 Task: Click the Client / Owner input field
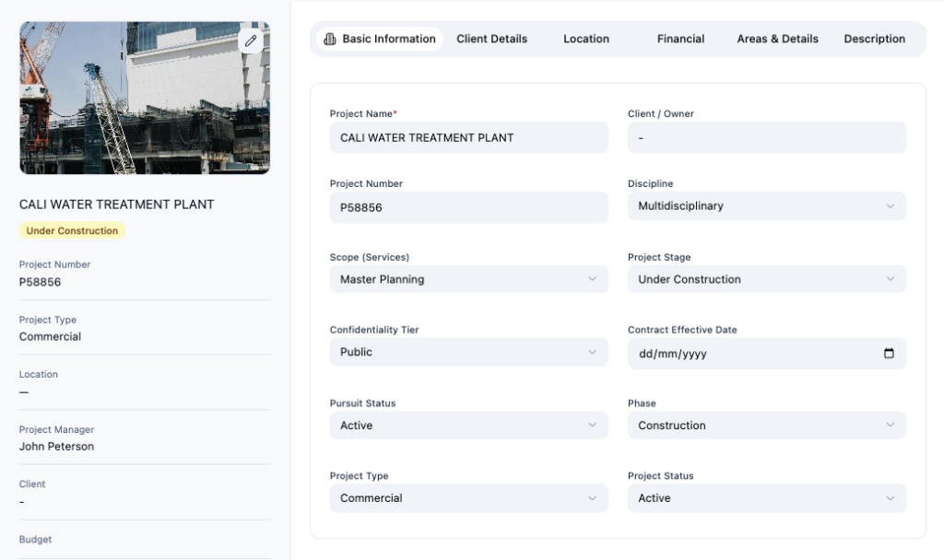(x=766, y=138)
